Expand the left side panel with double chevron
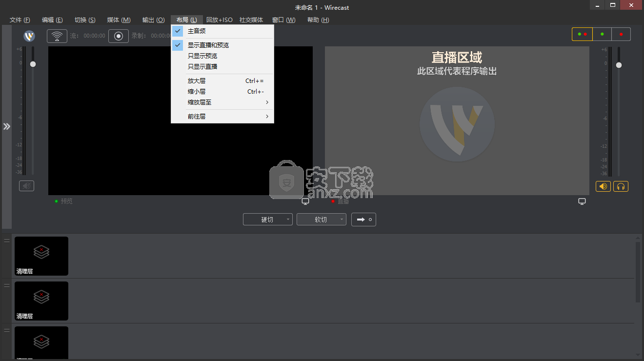Image resolution: width=644 pixels, height=361 pixels. tap(6, 126)
